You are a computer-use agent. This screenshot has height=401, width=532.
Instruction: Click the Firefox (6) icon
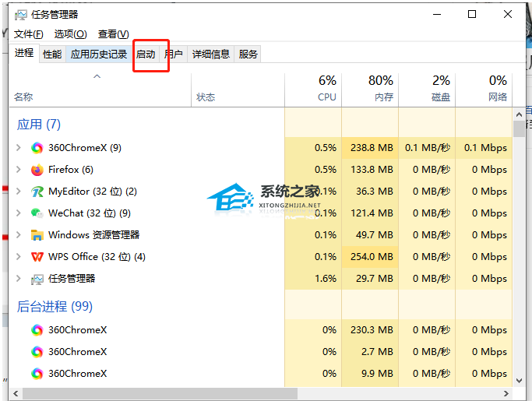(37, 170)
